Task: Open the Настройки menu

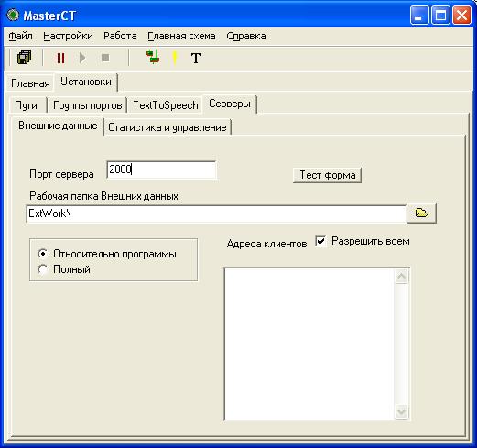Action: (68, 36)
